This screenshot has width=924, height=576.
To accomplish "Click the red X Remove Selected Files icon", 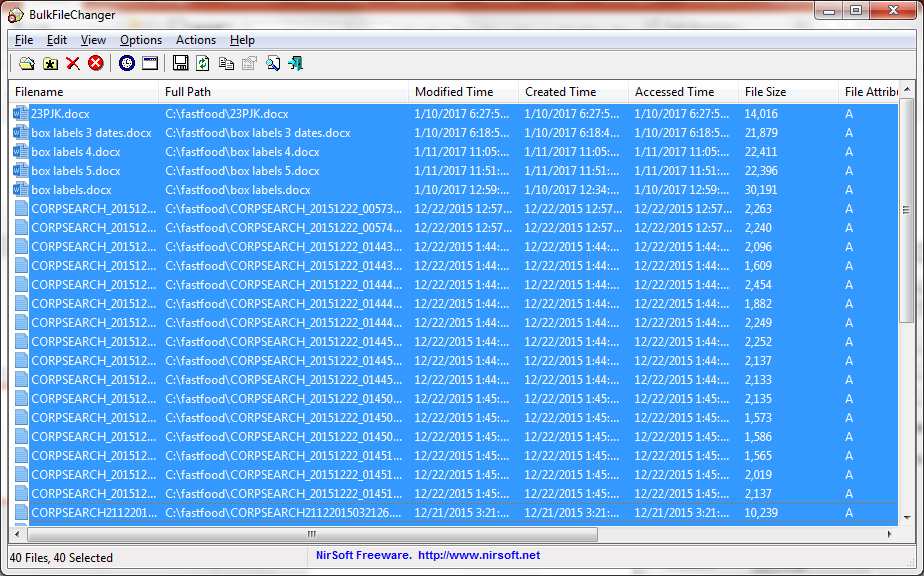I will (73, 63).
